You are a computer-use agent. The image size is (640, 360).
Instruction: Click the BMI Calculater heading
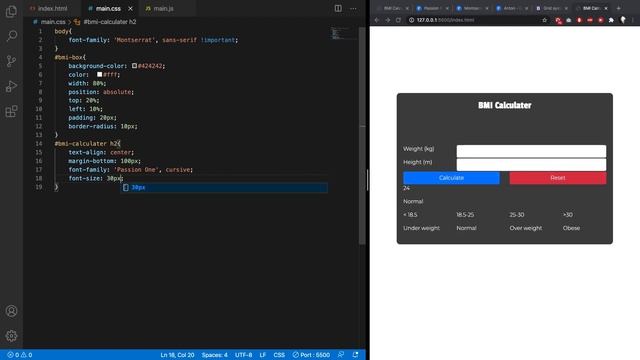[504, 105]
